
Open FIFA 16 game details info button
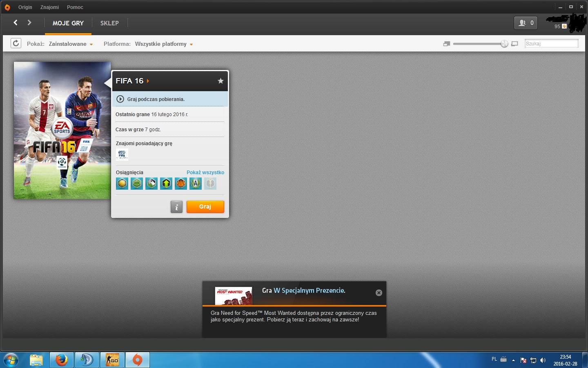click(176, 207)
